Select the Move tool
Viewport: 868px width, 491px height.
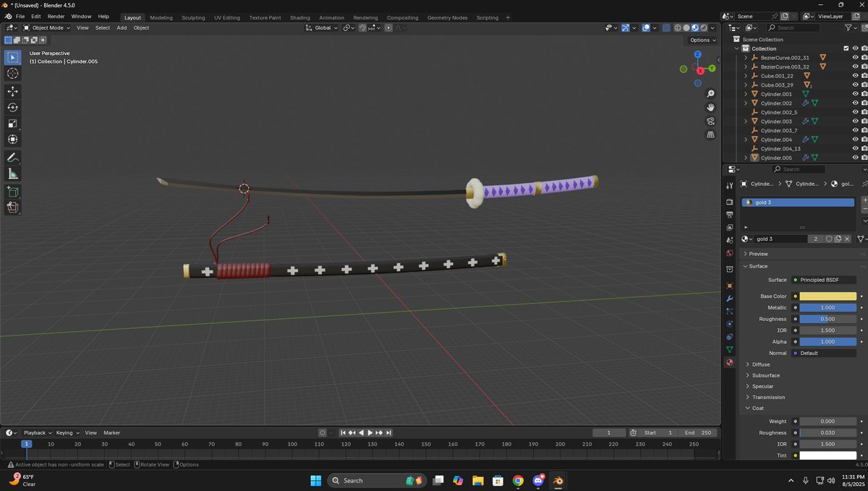[13, 91]
